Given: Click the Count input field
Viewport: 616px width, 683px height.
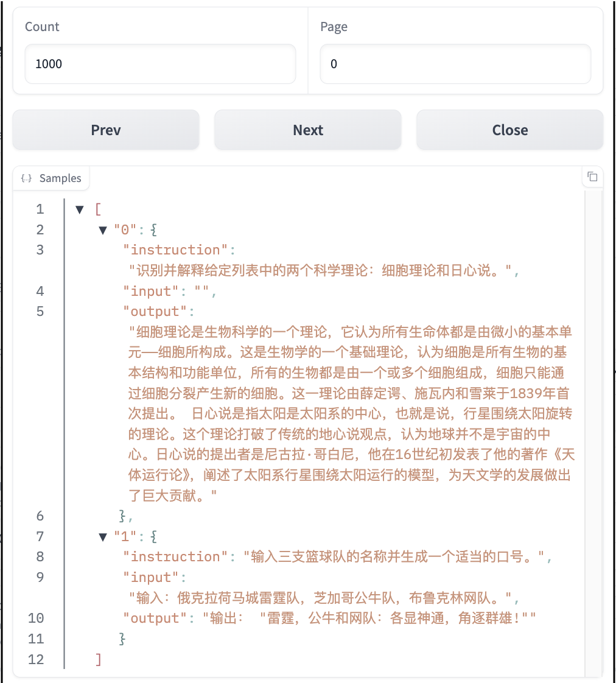Looking at the screenshot, I should click(159, 64).
